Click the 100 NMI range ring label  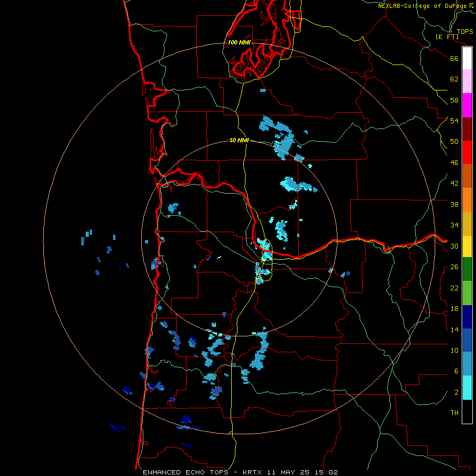coord(239,42)
